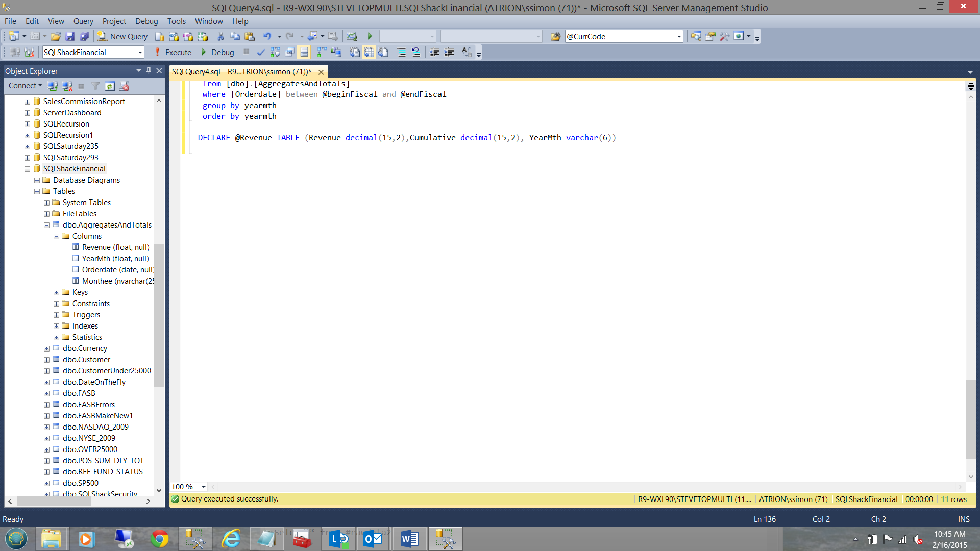Click the Parse checkmark icon
This screenshot has height=551, width=980.
(x=260, y=53)
